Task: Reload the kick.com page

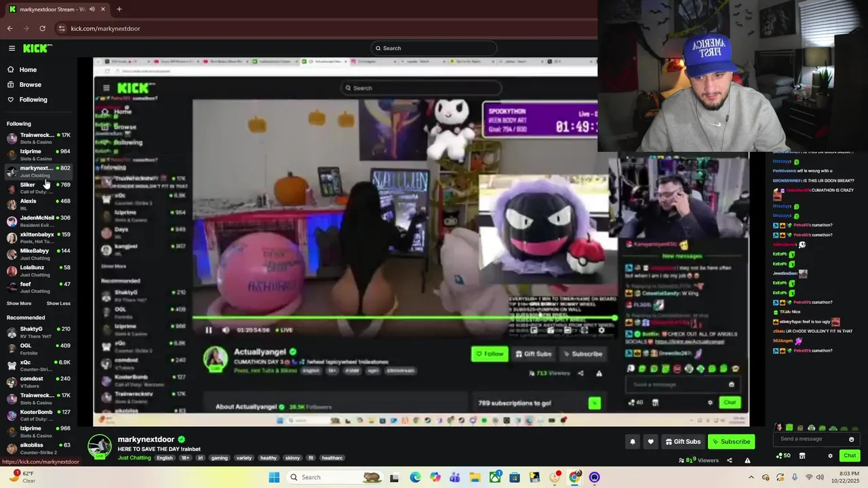Action: point(42,28)
